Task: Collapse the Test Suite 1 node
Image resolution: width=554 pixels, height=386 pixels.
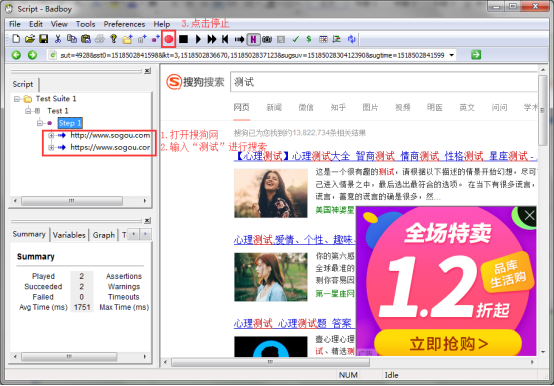Action: pyautogui.click(x=17, y=99)
